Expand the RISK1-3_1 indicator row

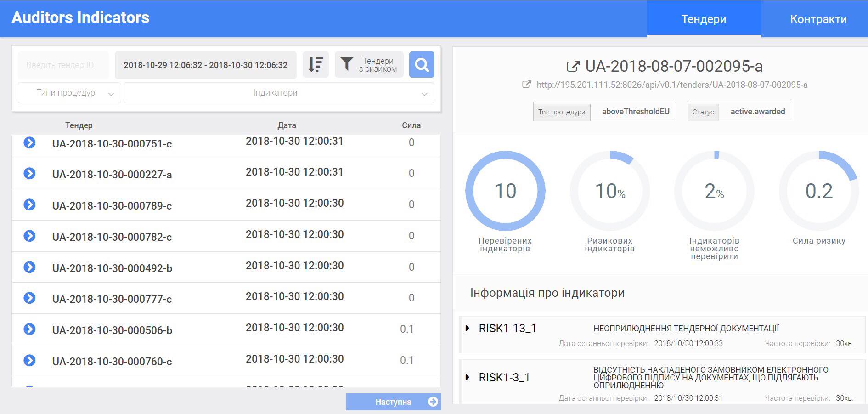pos(468,377)
